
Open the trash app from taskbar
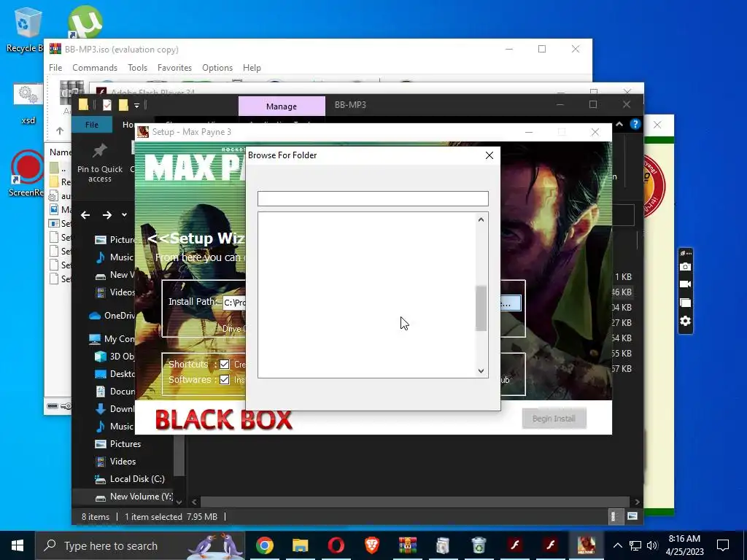tap(479, 545)
